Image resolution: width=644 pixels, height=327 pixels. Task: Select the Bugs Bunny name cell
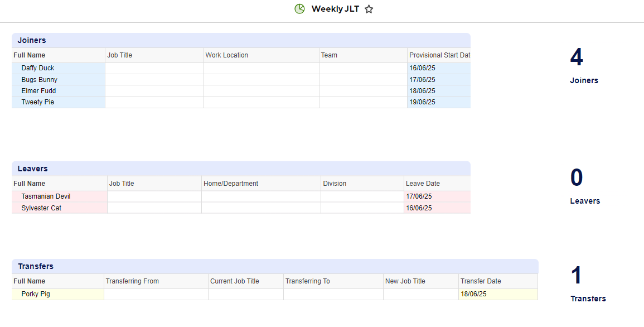(x=59, y=80)
